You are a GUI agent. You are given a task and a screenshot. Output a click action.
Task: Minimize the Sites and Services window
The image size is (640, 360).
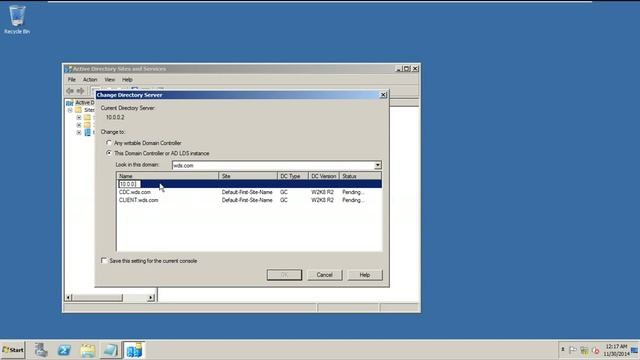pyautogui.click(x=399, y=69)
